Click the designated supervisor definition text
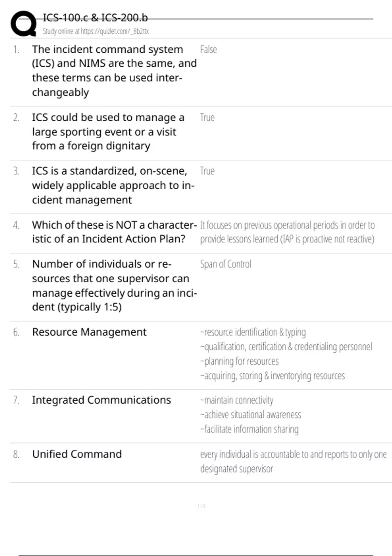The width and height of the screenshot is (392, 556). tap(293, 461)
